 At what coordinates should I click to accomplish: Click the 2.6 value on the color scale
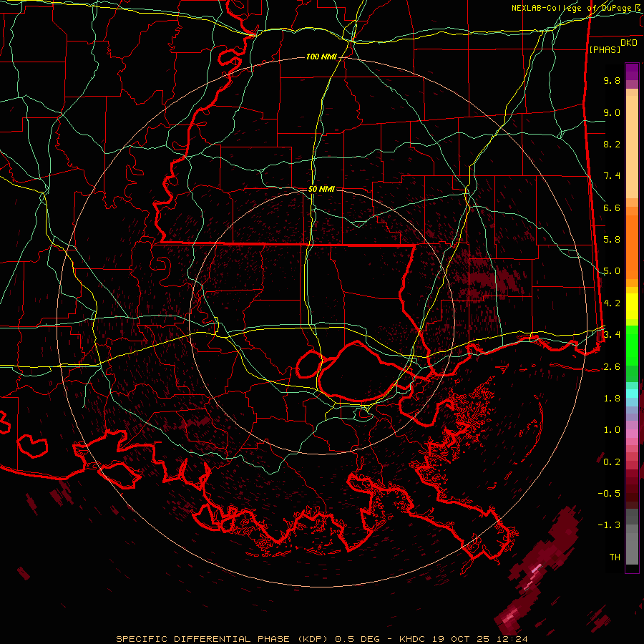point(612,367)
